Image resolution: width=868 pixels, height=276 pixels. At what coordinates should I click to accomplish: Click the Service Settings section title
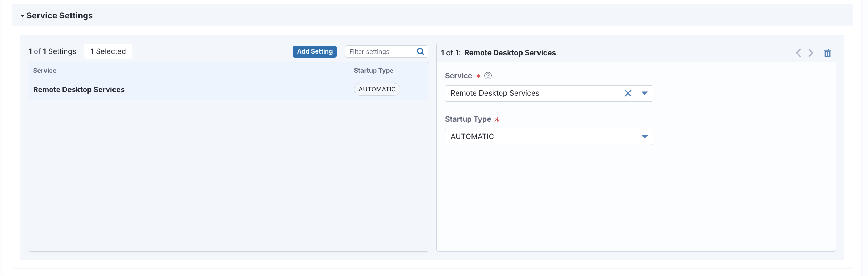(x=59, y=16)
